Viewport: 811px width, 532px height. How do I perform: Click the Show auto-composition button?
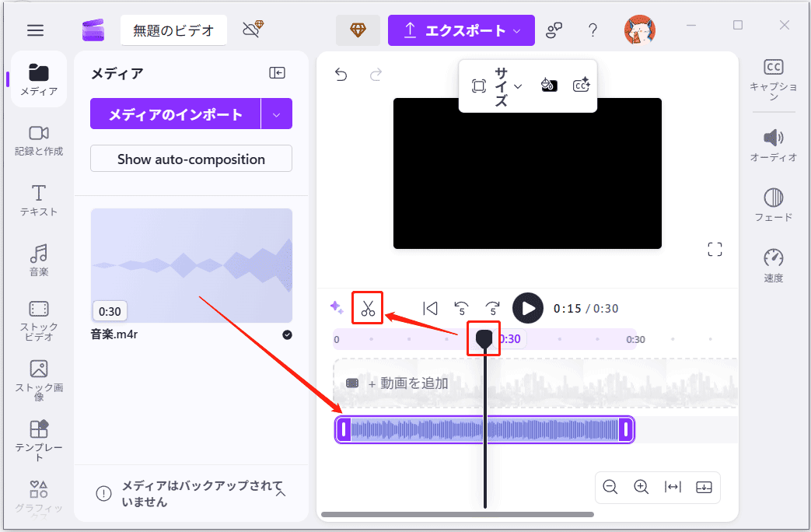point(191,158)
